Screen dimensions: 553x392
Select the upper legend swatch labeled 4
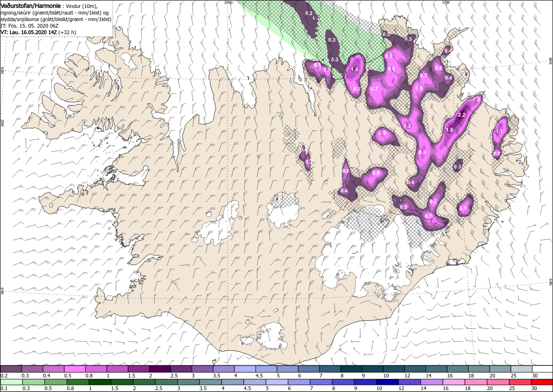(x=245, y=369)
